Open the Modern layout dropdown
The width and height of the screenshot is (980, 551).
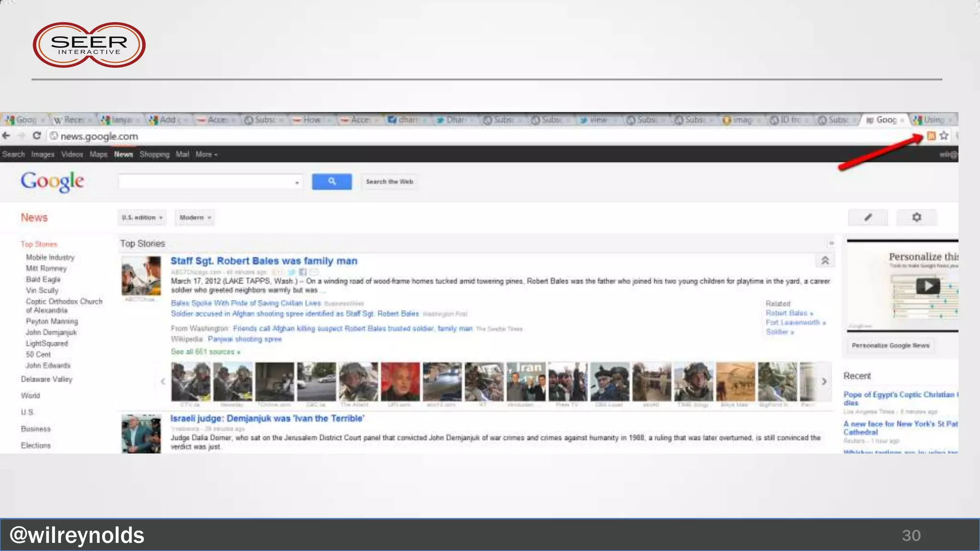coord(195,218)
